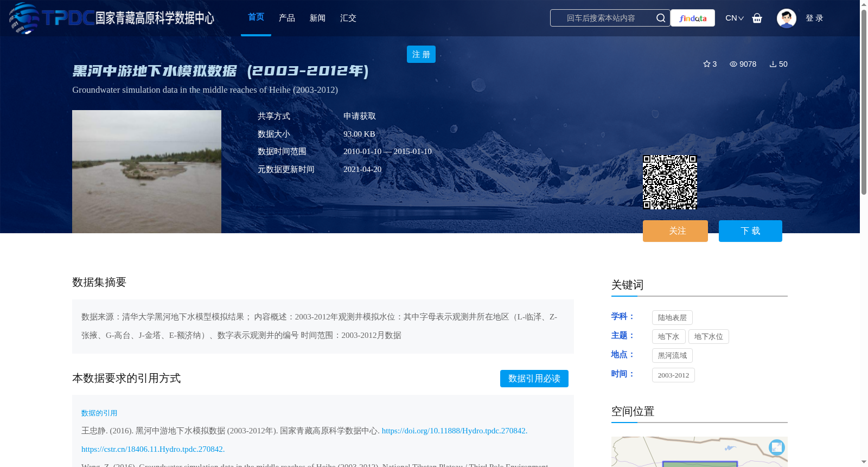Open the 汇交 menu
The width and height of the screenshot is (868, 467).
point(348,18)
